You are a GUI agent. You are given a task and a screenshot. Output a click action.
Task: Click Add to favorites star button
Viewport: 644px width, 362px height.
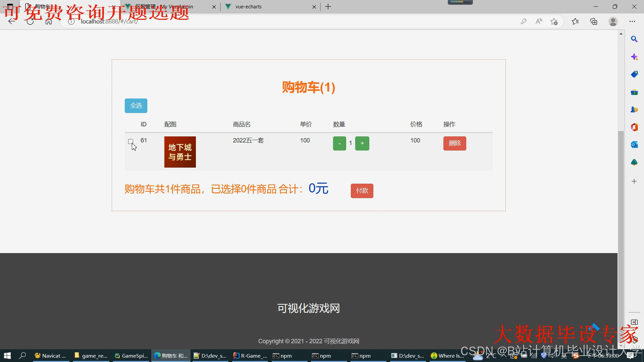click(x=554, y=21)
